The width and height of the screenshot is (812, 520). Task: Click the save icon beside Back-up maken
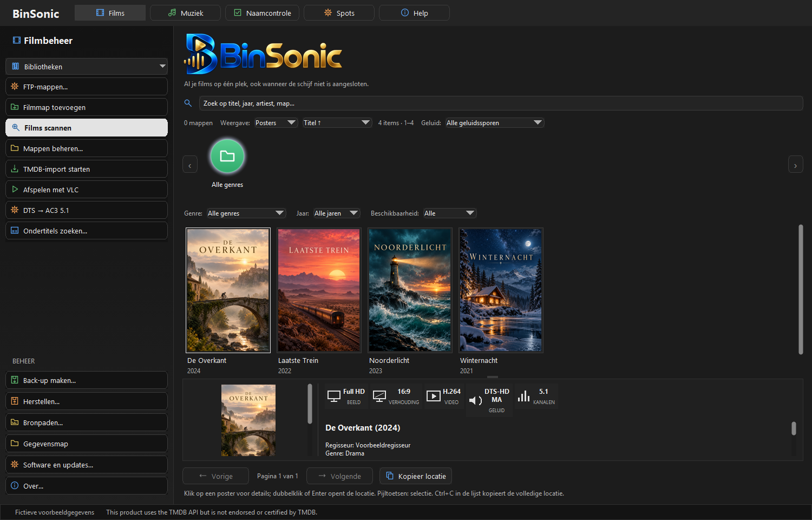(15, 380)
